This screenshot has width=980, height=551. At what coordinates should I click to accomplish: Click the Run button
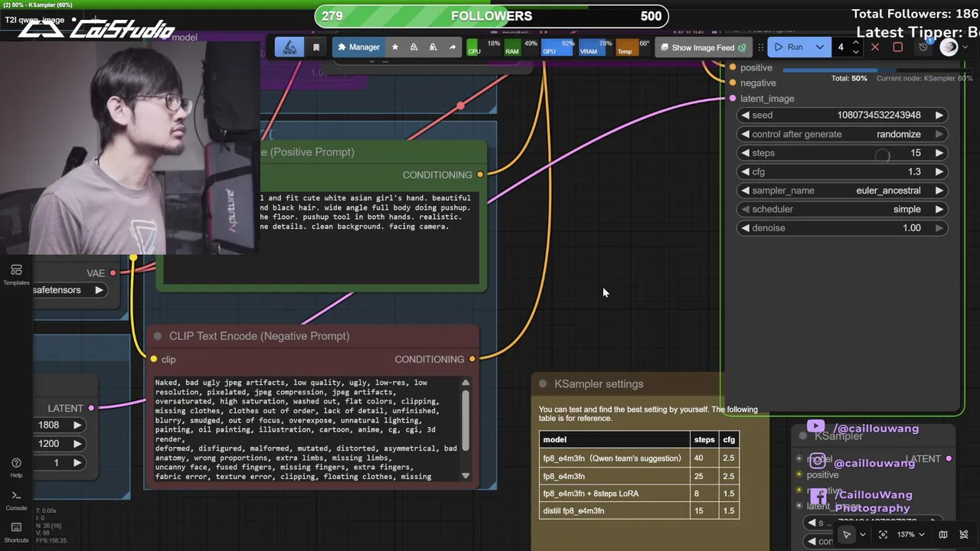tap(789, 47)
